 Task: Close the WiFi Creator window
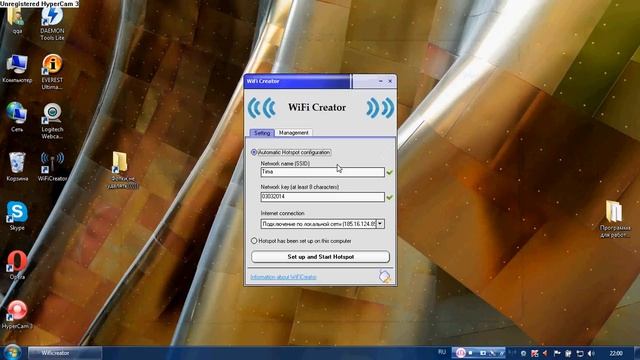(390, 81)
